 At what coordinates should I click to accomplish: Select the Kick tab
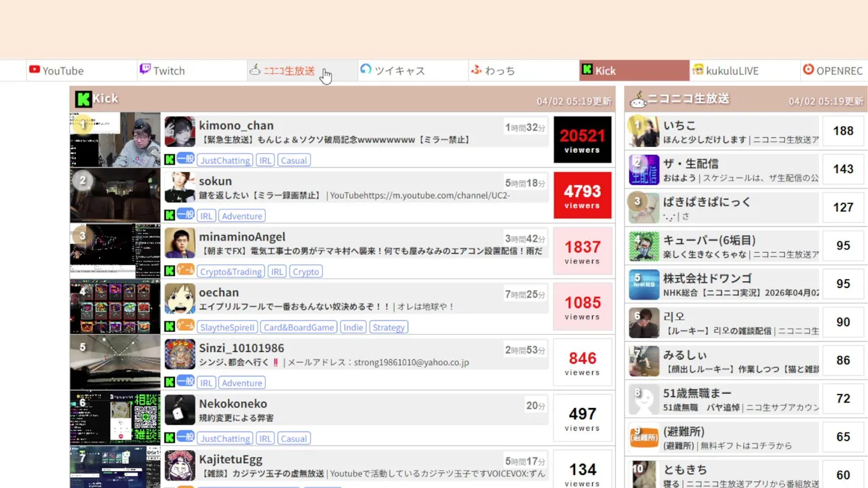tap(634, 70)
